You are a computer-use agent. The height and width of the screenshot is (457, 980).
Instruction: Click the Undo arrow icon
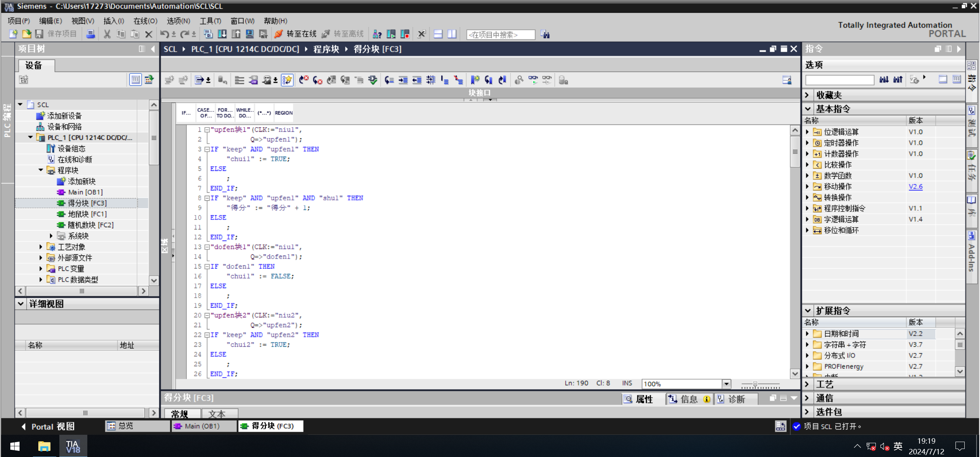[x=164, y=34]
